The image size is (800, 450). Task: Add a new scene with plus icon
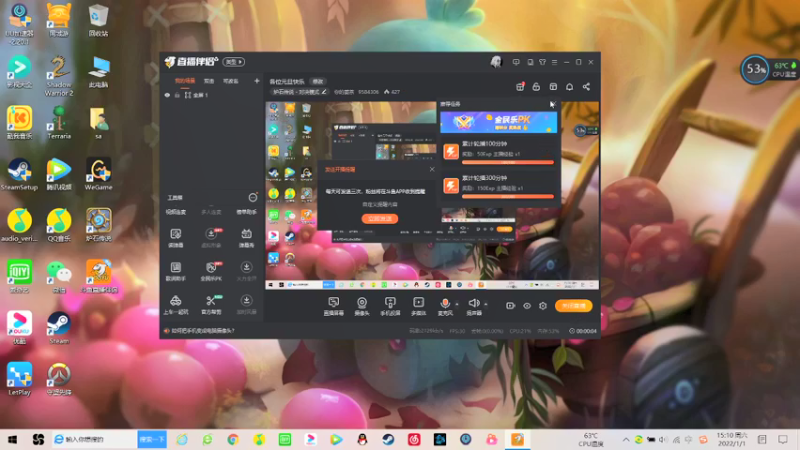257,81
